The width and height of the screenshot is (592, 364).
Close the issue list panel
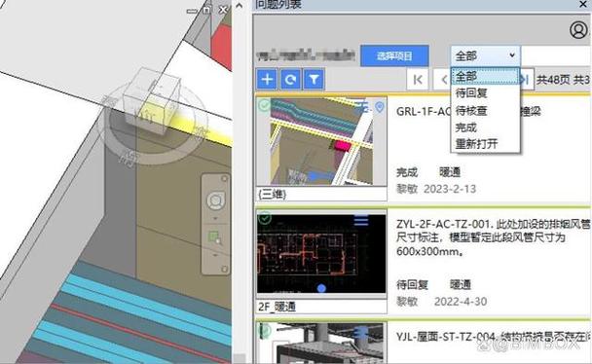point(583,4)
